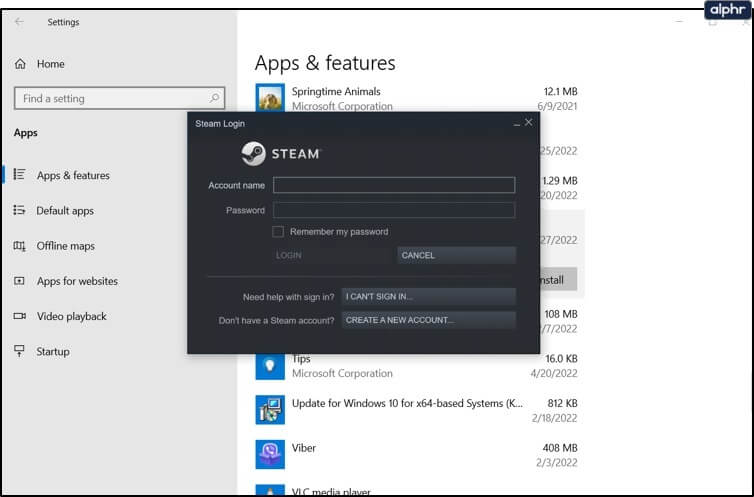Click the 812 KB size value
Screen dimensions: 754x497
562,403
